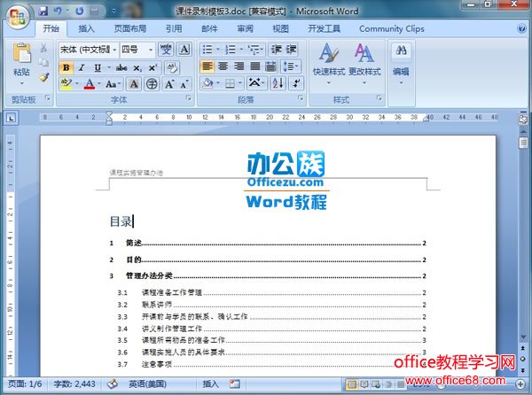The width and height of the screenshot is (532, 395).
Task: Toggle italic formatting
Action: [82, 68]
